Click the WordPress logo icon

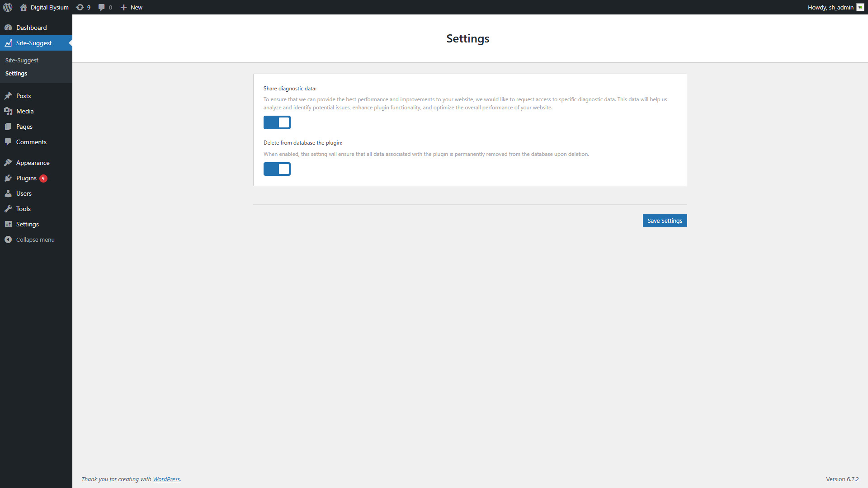pos(8,7)
